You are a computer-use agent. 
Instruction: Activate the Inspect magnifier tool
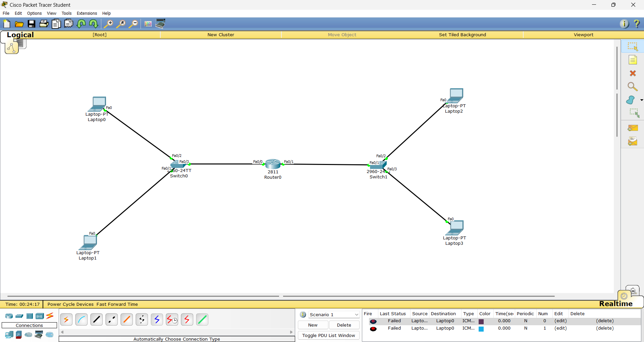(x=633, y=87)
